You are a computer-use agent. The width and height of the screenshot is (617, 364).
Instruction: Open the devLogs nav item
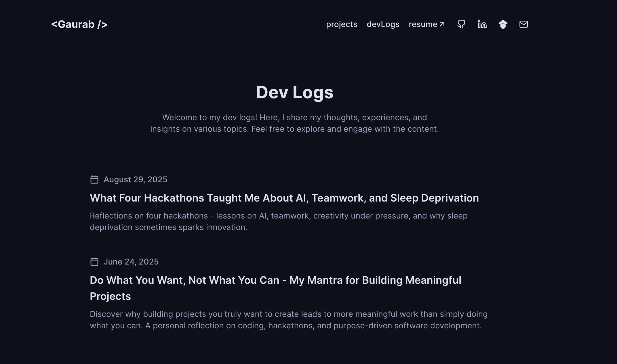[383, 24]
